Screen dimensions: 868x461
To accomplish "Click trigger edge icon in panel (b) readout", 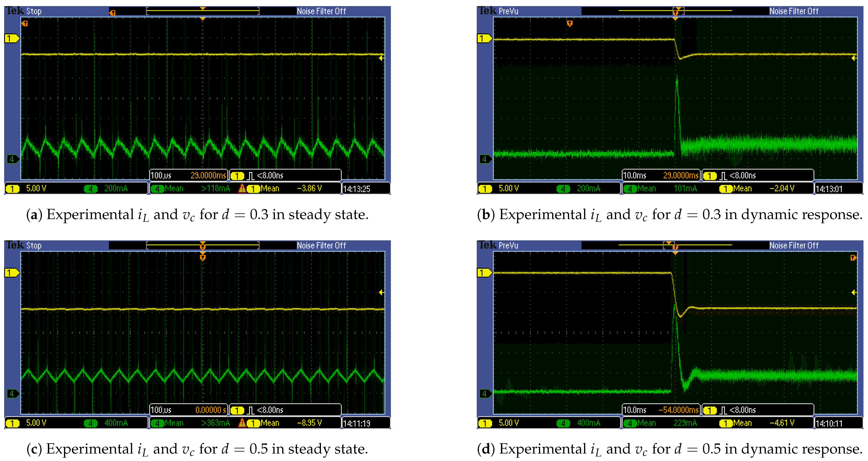I will click(723, 176).
